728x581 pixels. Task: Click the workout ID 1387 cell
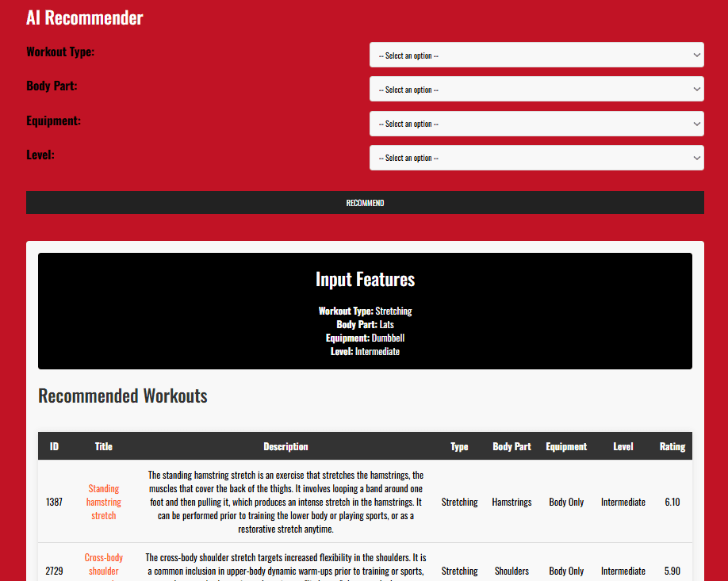(x=54, y=502)
